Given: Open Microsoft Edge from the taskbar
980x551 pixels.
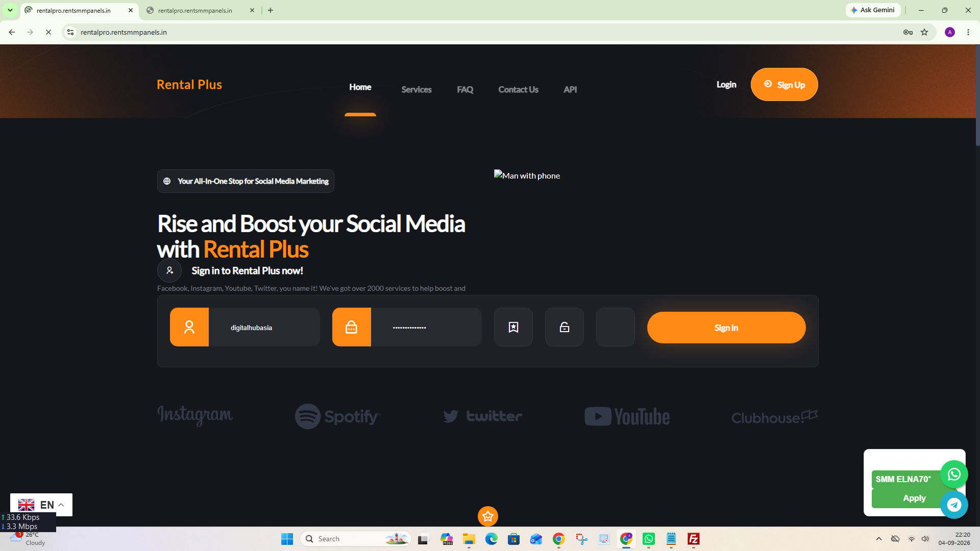Looking at the screenshot, I should (492, 539).
